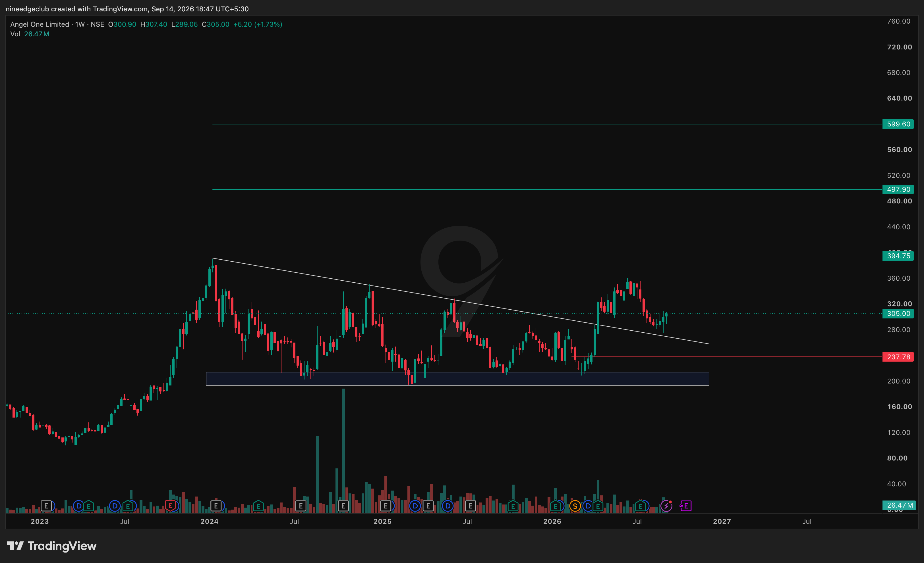Click gray E earnings marker near 2023 label
Screen dimensions: 924x563
[46, 506]
